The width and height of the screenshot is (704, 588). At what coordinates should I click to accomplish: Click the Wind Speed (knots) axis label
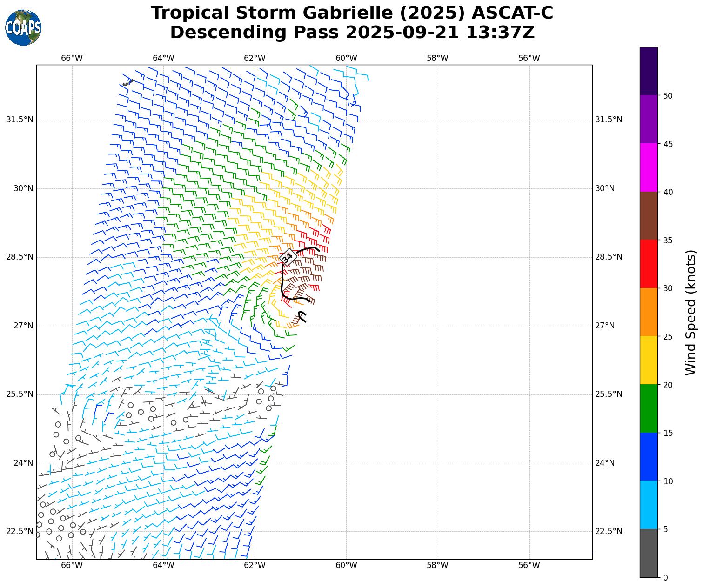(691, 312)
